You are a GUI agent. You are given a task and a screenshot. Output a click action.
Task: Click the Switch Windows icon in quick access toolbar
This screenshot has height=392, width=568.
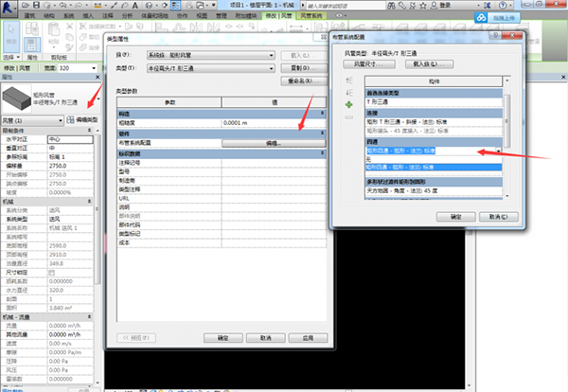point(201,5)
